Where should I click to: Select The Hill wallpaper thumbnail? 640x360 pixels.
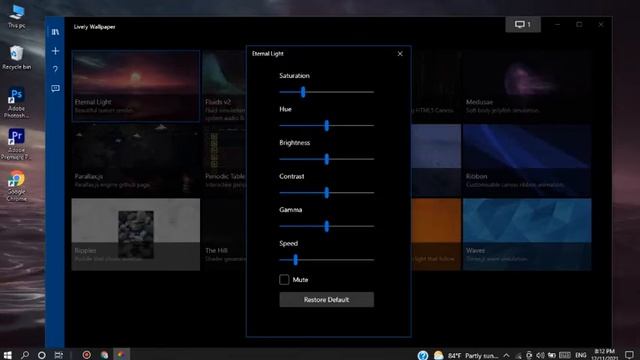[x=224, y=234]
